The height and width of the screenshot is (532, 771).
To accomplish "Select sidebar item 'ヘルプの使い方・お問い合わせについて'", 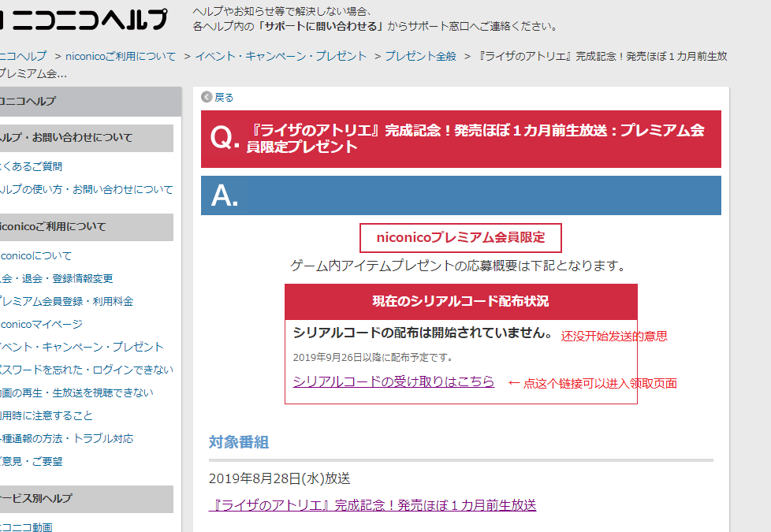I will pyautogui.click(x=87, y=189).
